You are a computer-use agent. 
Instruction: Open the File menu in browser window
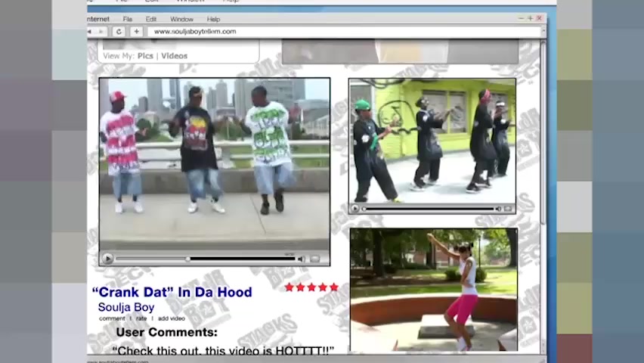tap(127, 20)
